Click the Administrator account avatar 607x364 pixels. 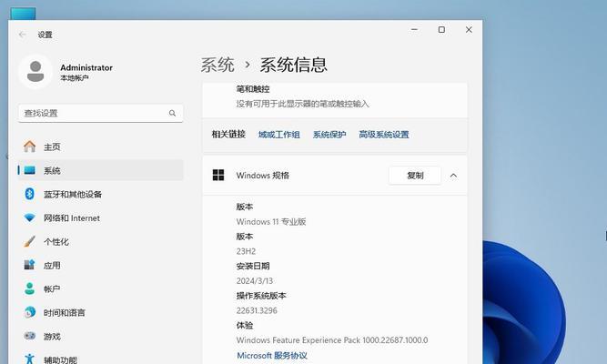coord(35,72)
